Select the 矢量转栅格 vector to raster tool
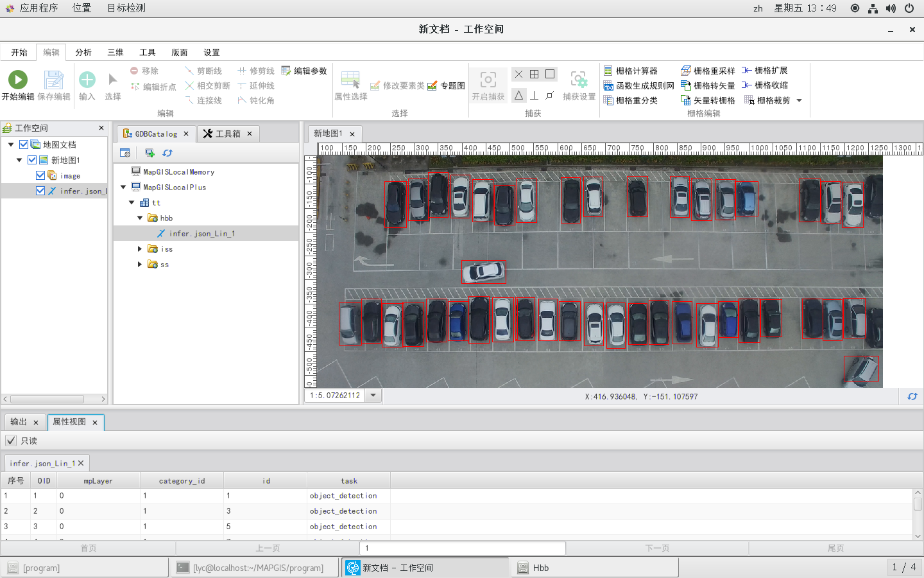Image resolution: width=924 pixels, height=578 pixels. pos(708,100)
